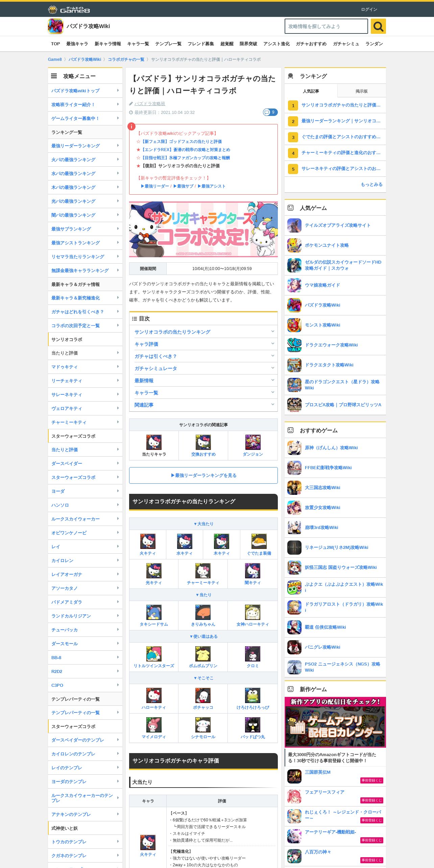Click ウマ娘攻略ガイド game icon

pyautogui.click(x=294, y=285)
